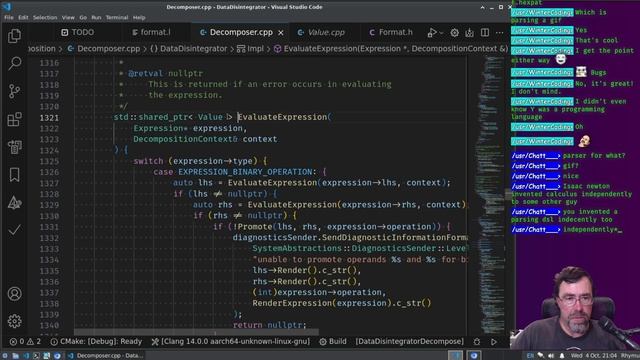Open the application launcher in the taskbar
Screen dimensions: 640x360
(5, 356)
